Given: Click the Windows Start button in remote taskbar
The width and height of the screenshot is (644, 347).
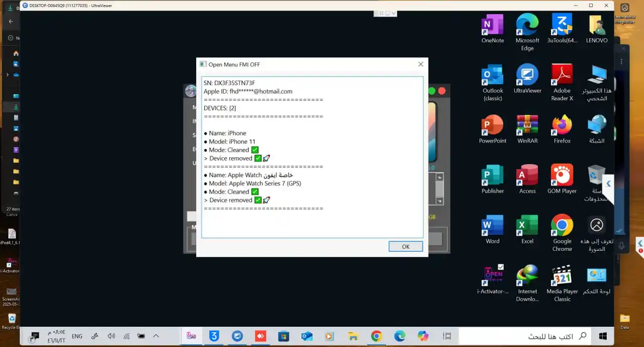Looking at the screenshot, I should coord(603,336).
